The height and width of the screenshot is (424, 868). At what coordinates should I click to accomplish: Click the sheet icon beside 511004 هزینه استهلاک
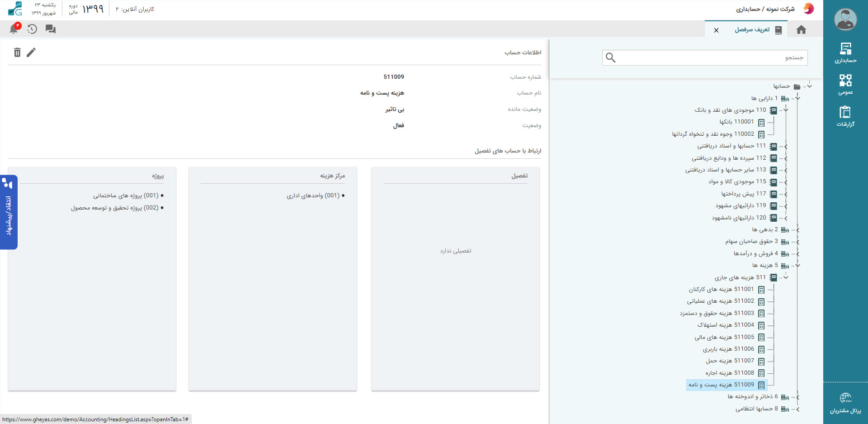click(761, 325)
